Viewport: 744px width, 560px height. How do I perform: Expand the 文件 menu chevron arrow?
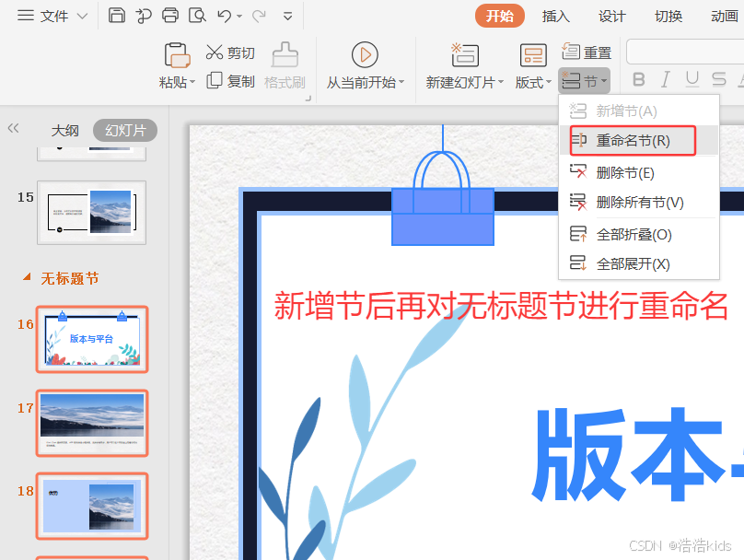tap(82, 17)
